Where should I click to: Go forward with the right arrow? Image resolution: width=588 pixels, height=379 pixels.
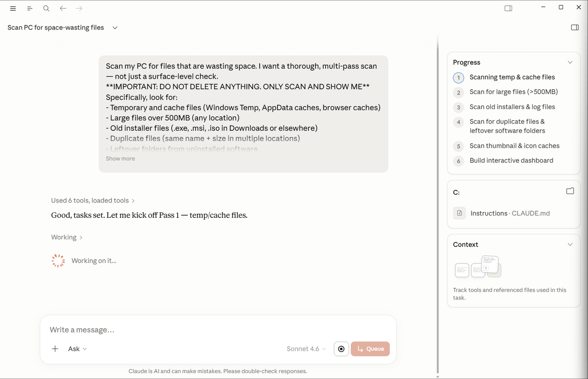click(x=79, y=9)
